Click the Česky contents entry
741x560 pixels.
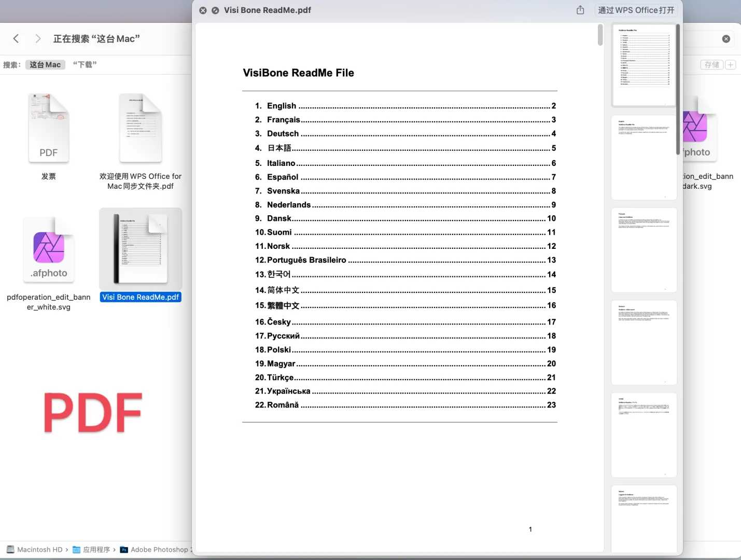[x=405, y=322]
